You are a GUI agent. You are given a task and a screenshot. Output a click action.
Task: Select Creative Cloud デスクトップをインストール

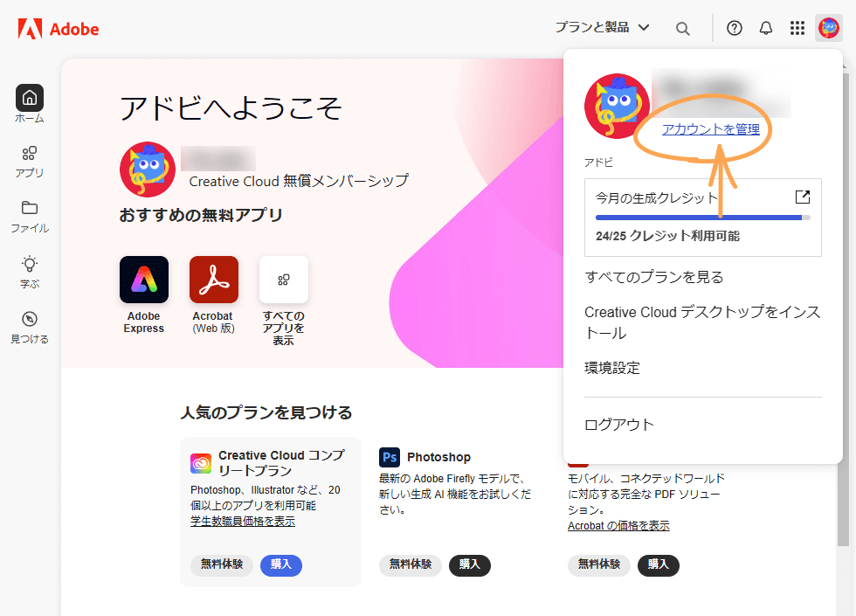[x=702, y=322]
